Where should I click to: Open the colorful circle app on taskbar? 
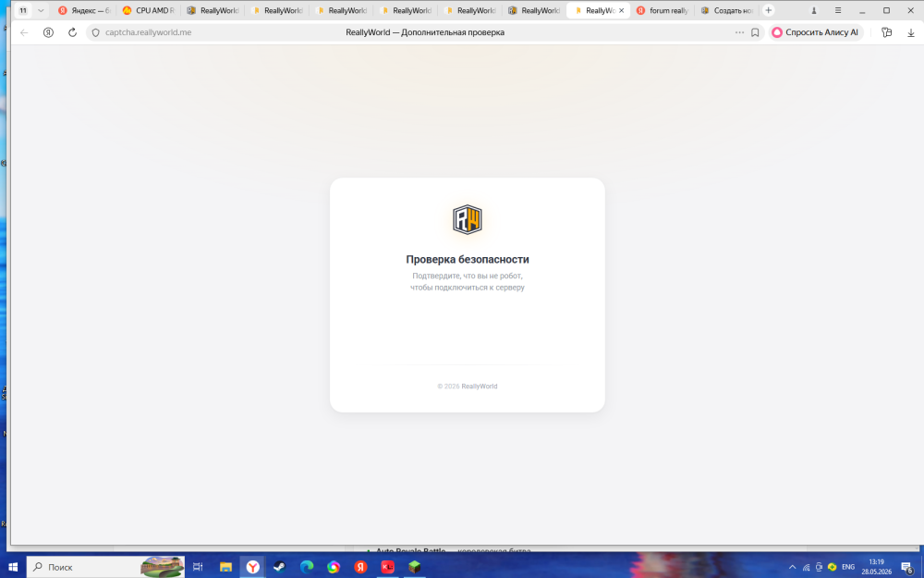pyautogui.click(x=334, y=567)
